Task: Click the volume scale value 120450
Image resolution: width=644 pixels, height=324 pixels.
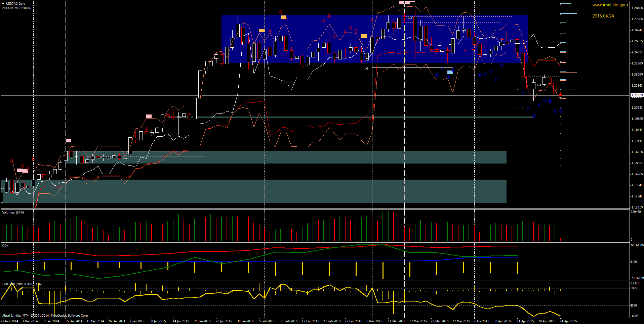Action: pyautogui.click(x=636, y=212)
